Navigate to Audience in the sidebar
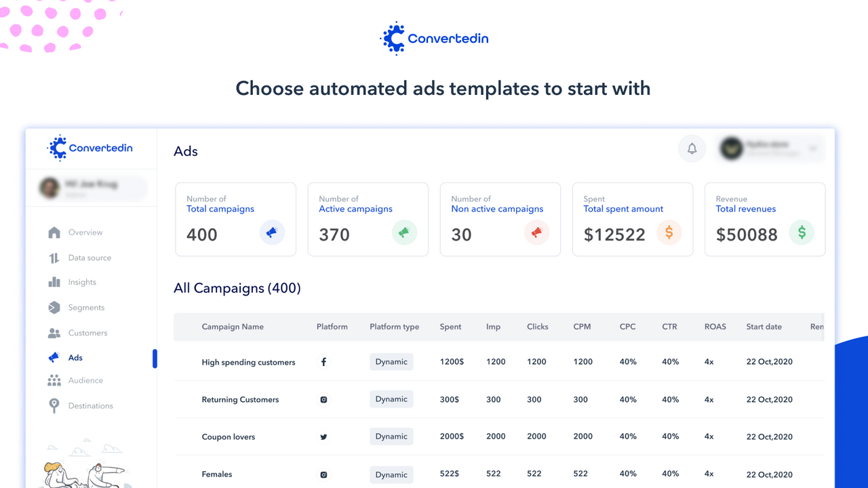This screenshot has width=868, height=488. 75,380
